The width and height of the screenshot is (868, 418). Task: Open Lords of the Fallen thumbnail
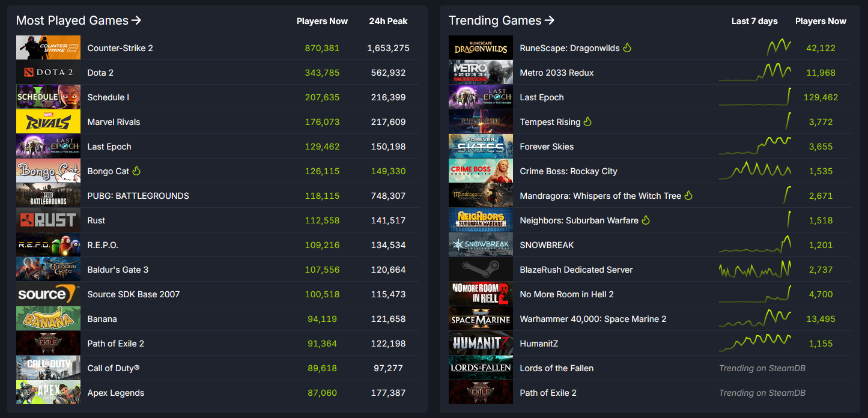(481, 368)
